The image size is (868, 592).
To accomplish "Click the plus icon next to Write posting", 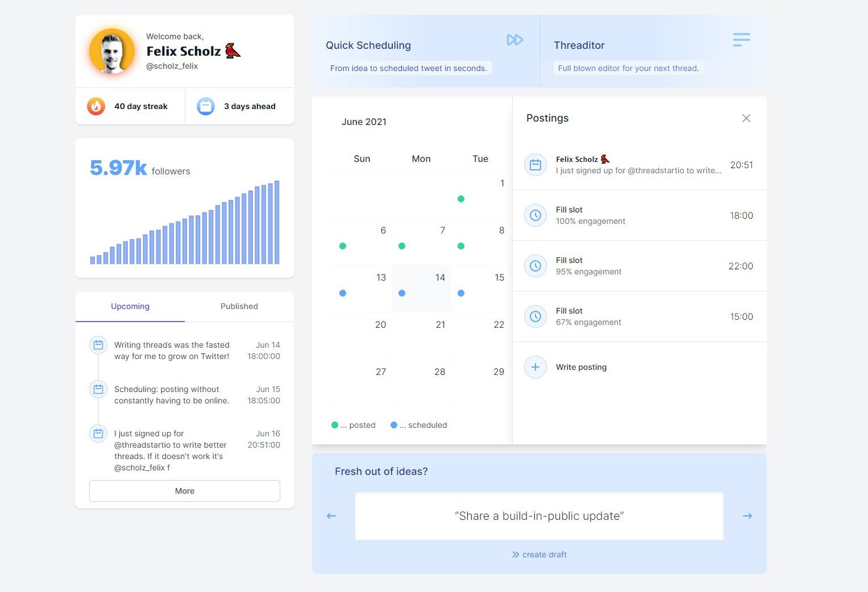I will pos(535,367).
